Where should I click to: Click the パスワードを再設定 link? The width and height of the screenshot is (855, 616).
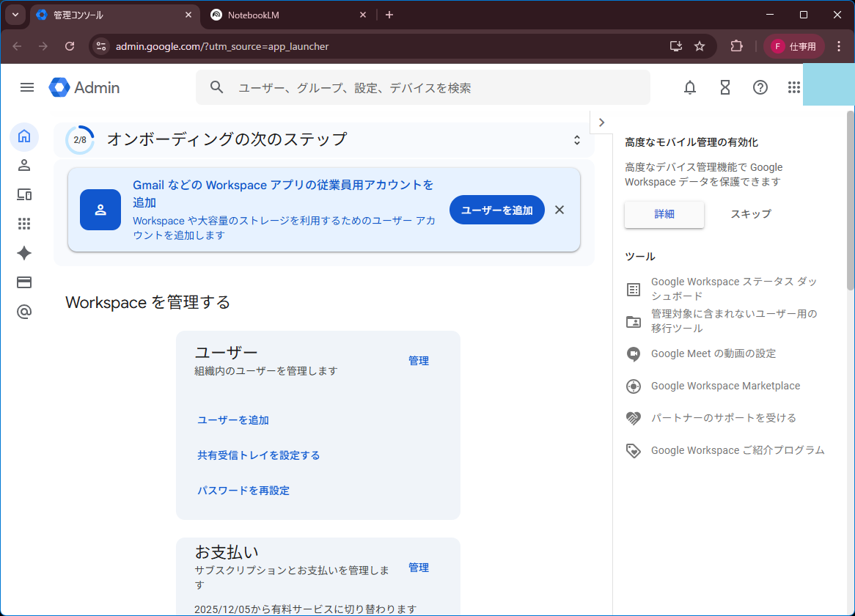point(243,491)
